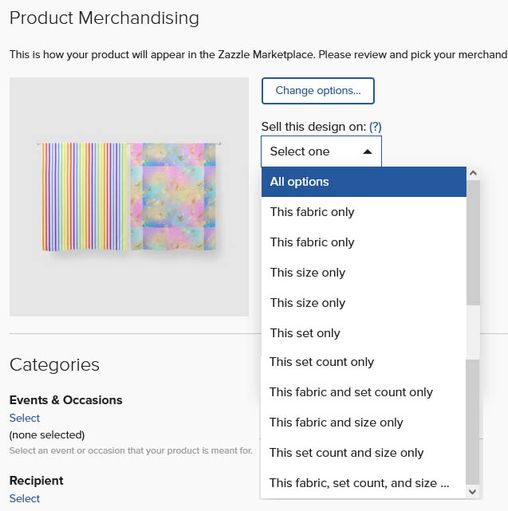
Task: Choose the truncated This fabric, set count, and size … option
Action: (364, 483)
